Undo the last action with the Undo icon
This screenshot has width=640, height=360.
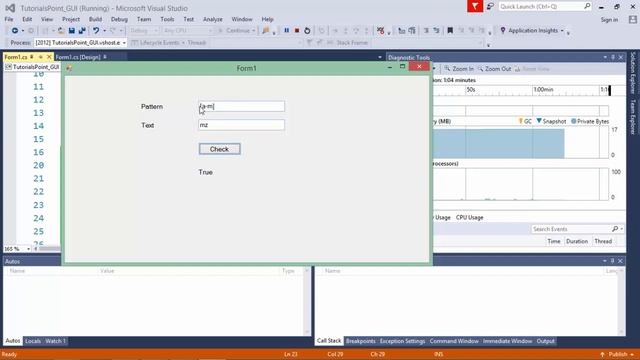pyautogui.click(x=96, y=31)
